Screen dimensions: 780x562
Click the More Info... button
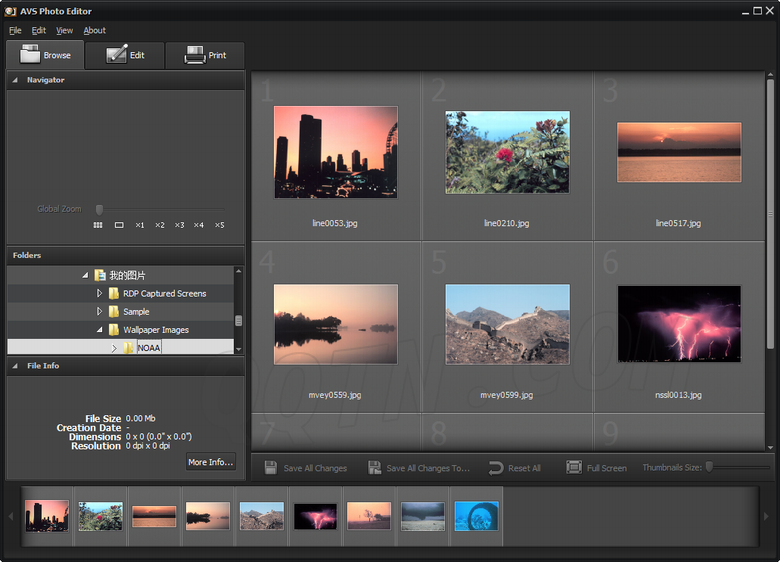[x=210, y=462]
